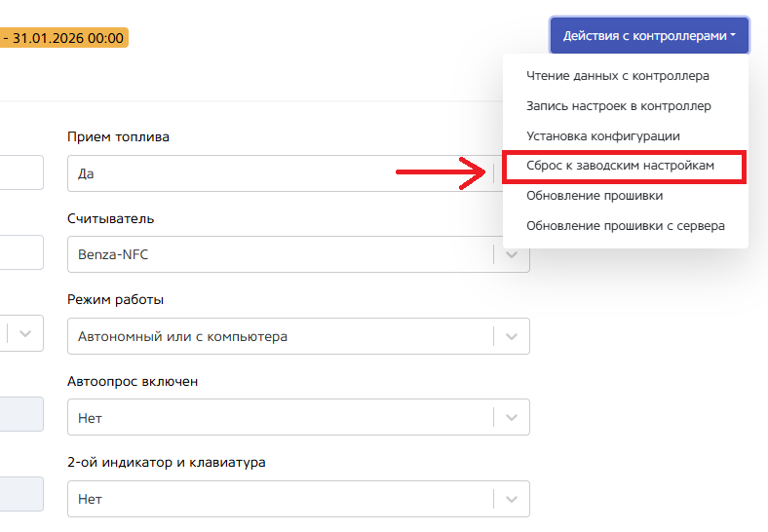
Task: Click greyed field left of "2-ой индикатор" select
Action: pos(20,495)
